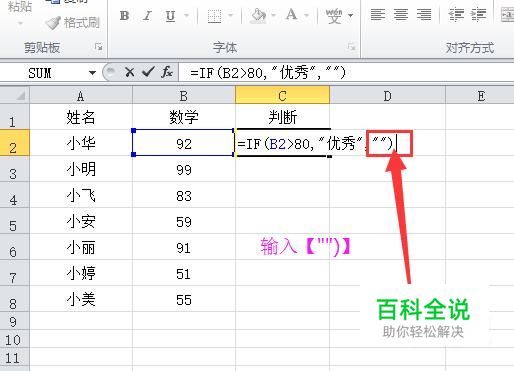
Task: Open fill color dropdown arrow
Action: click(x=273, y=15)
